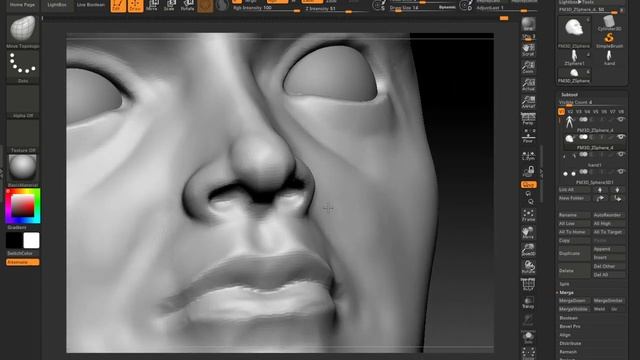The image size is (640, 360).
Task: Adjust the Draw Size slider
Action: point(422,8)
